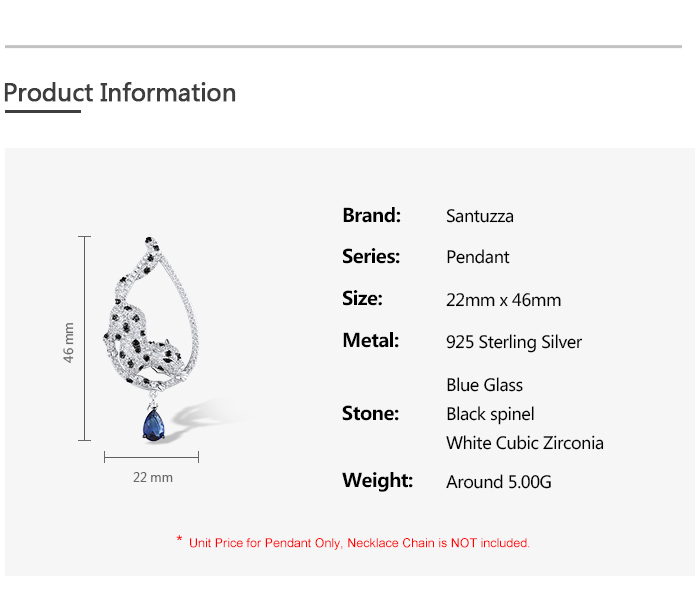The height and width of the screenshot is (615, 700).
Task: Click the blue teardrop gemstone
Action: click(x=154, y=425)
